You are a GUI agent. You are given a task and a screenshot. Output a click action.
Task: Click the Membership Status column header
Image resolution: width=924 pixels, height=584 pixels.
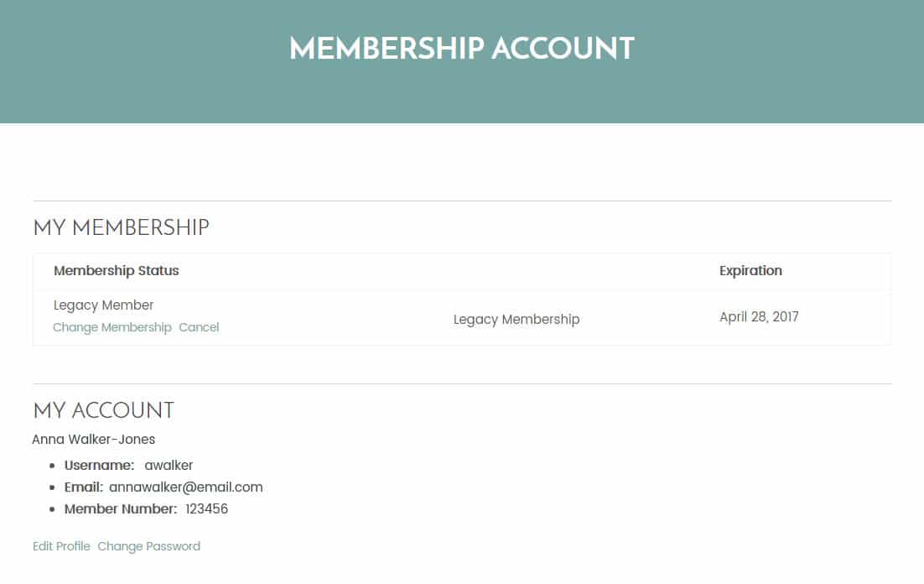116,271
